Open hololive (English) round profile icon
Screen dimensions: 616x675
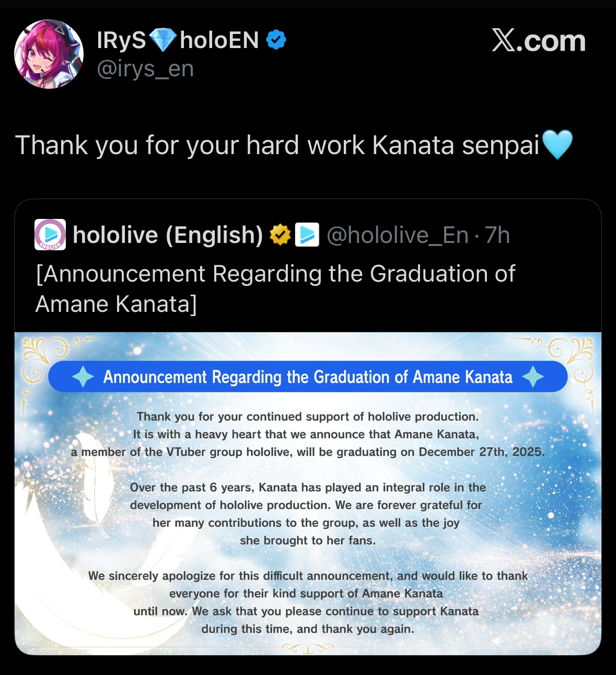(50, 235)
